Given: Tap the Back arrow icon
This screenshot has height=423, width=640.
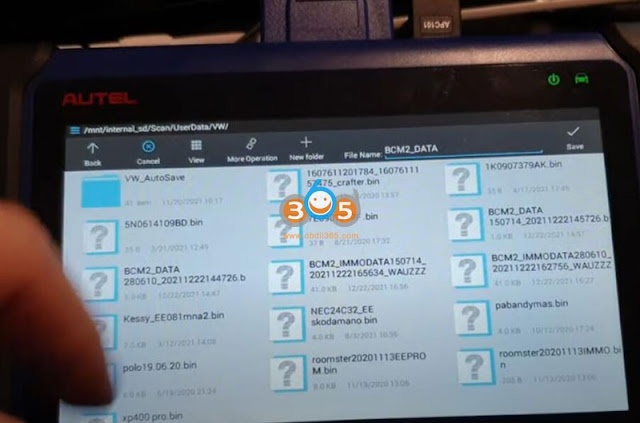Looking at the screenshot, I should click(x=93, y=149).
